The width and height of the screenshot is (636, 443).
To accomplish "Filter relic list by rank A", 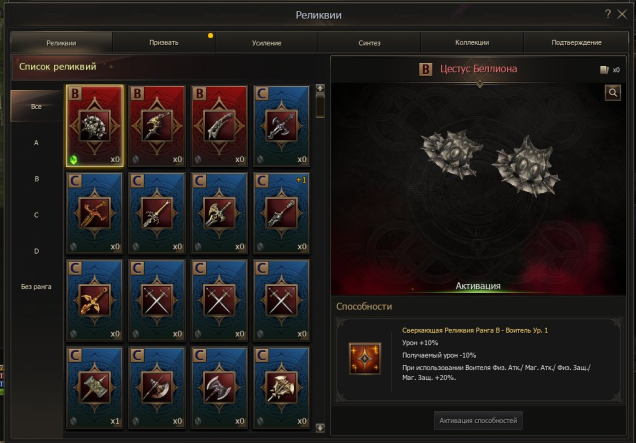I will coord(36,142).
